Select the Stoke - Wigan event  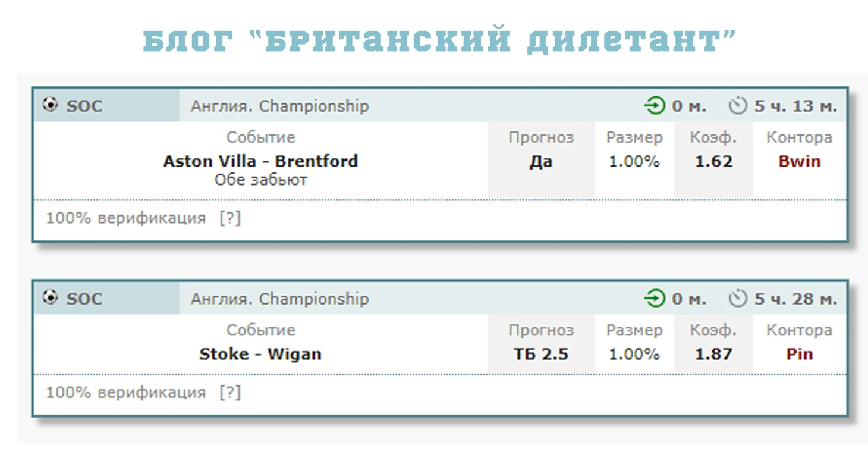tap(260, 354)
